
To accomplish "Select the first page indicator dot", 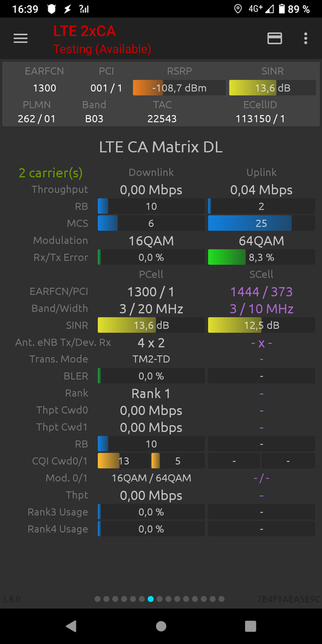I will 97,599.
